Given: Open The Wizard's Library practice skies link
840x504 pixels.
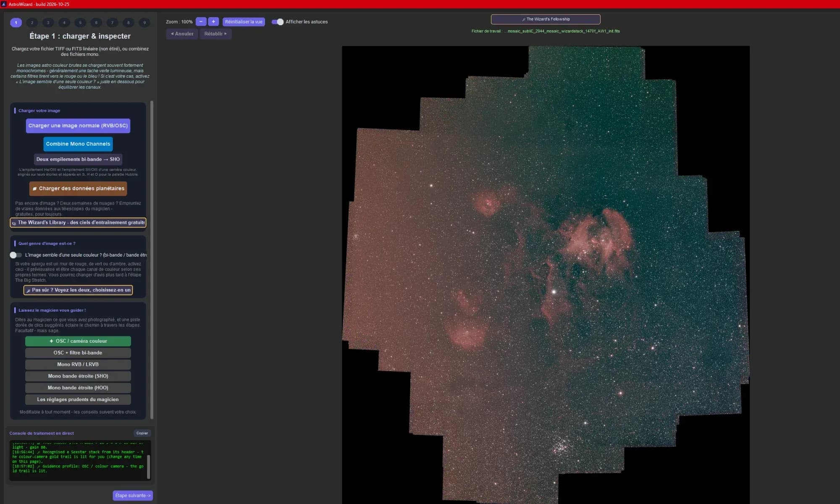Looking at the screenshot, I should coord(78,223).
